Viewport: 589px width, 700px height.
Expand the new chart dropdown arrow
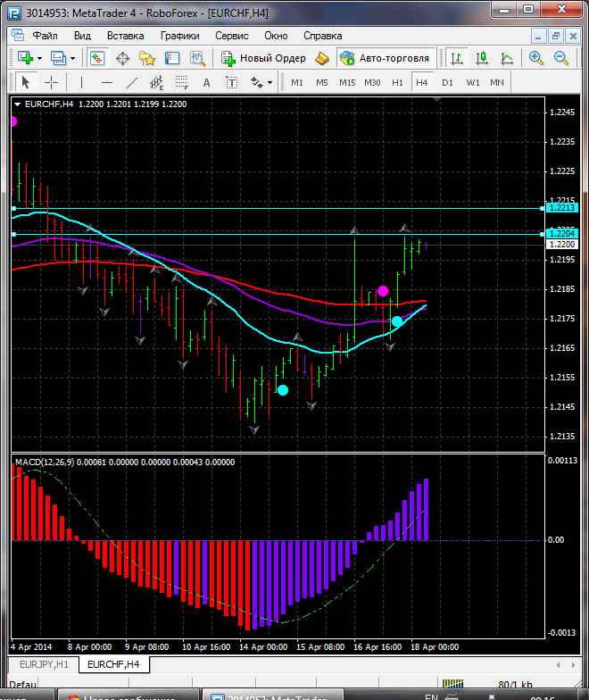pyautogui.click(x=39, y=58)
